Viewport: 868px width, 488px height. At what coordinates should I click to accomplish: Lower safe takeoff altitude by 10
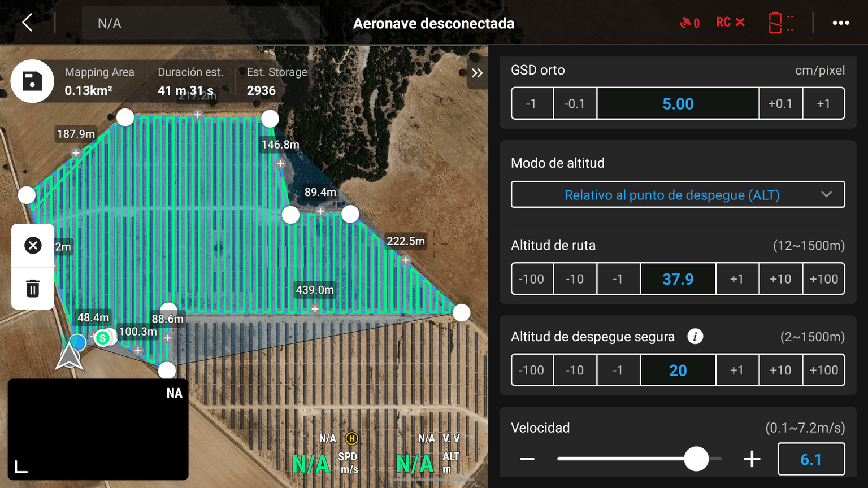coord(575,370)
